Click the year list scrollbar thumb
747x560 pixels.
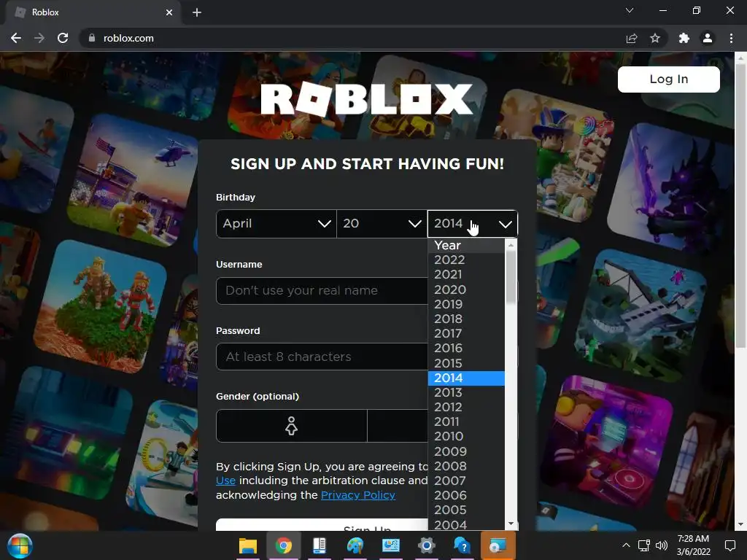coord(511,277)
